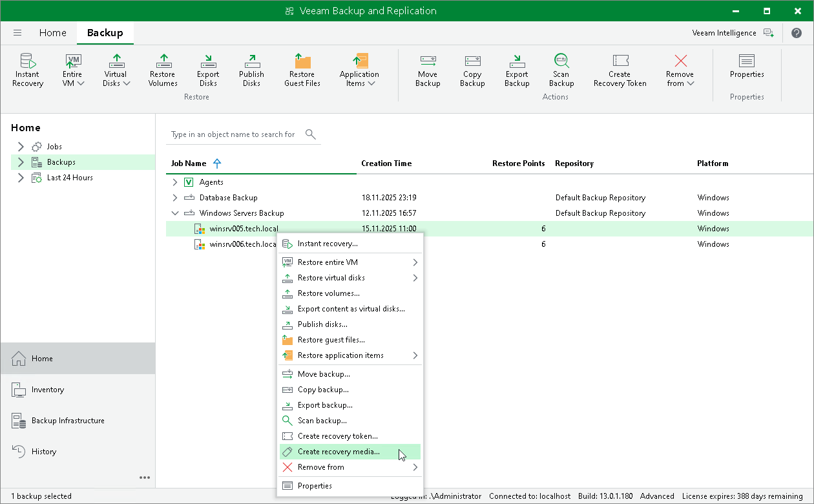Viewport: 814px width, 504px height.
Task: Sort by Restore Points column
Action: click(x=518, y=163)
